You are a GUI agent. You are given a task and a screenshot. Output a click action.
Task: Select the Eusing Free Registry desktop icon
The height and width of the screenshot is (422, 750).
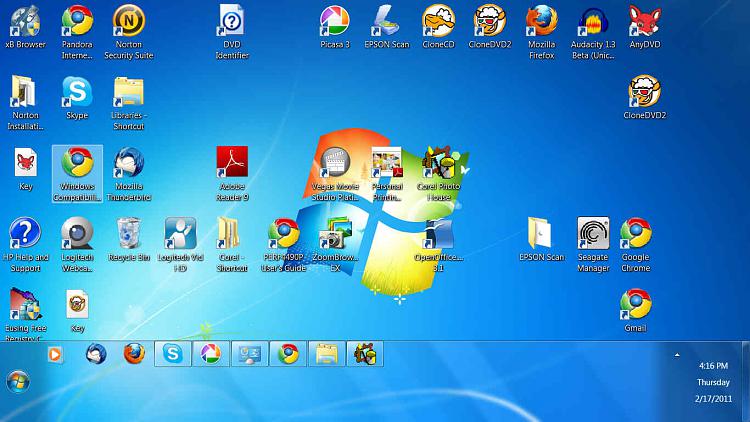pyautogui.click(x=25, y=304)
